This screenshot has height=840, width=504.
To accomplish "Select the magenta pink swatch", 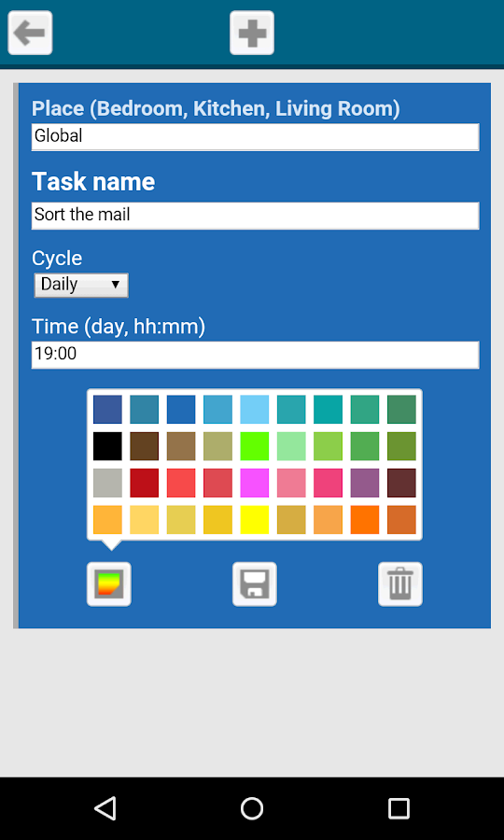I will click(x=255, y=483).
